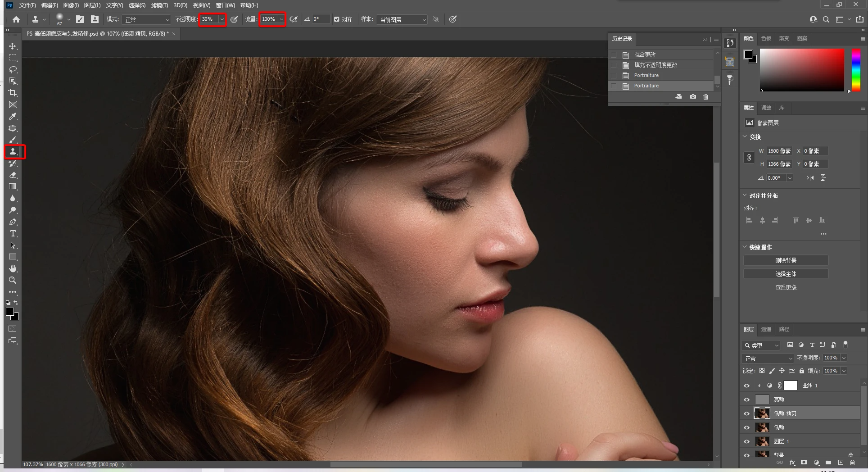Open the 样本 sample dropdown
Image resolution: width=868 pixels, height=472 pixels.
tap(402, 19)
